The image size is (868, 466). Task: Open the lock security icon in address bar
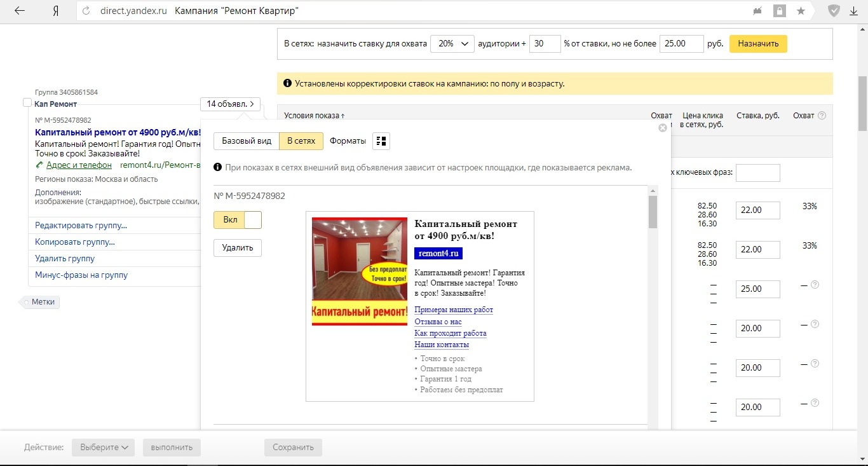(x=779, y=11)
